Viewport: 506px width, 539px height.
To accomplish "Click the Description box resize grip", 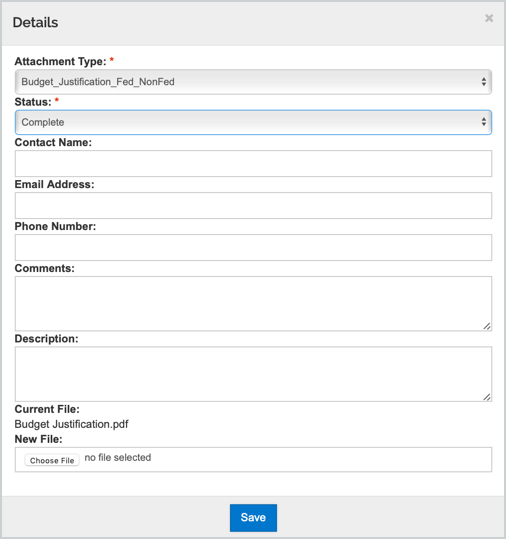I will click(487, 397).
